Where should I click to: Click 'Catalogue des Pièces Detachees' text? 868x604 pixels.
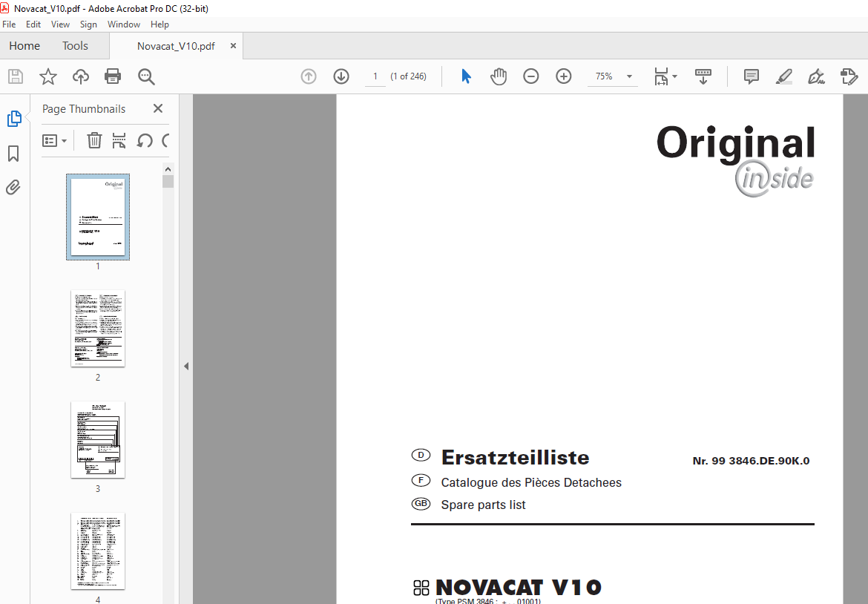[x=531, y=483]
